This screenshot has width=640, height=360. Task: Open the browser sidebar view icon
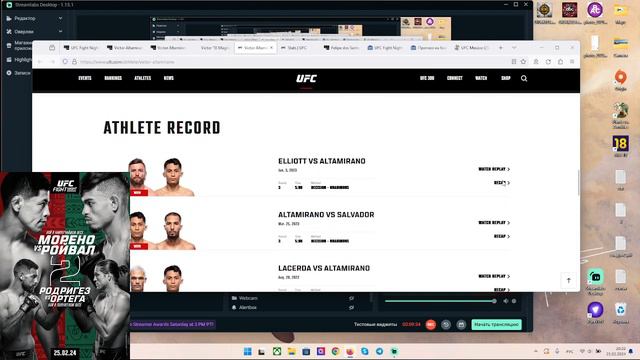(x=52, y=48)
